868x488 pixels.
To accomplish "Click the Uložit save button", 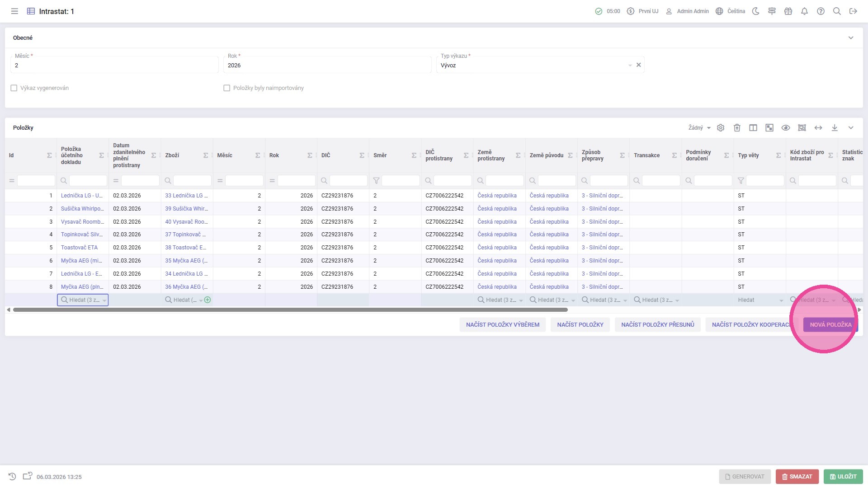I will (843, 476).
